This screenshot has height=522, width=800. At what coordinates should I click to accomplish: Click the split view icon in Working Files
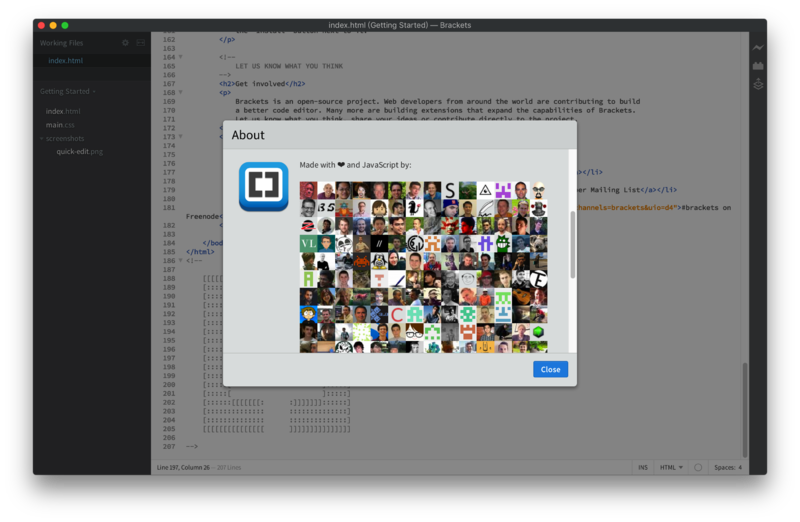pos(141,43)
